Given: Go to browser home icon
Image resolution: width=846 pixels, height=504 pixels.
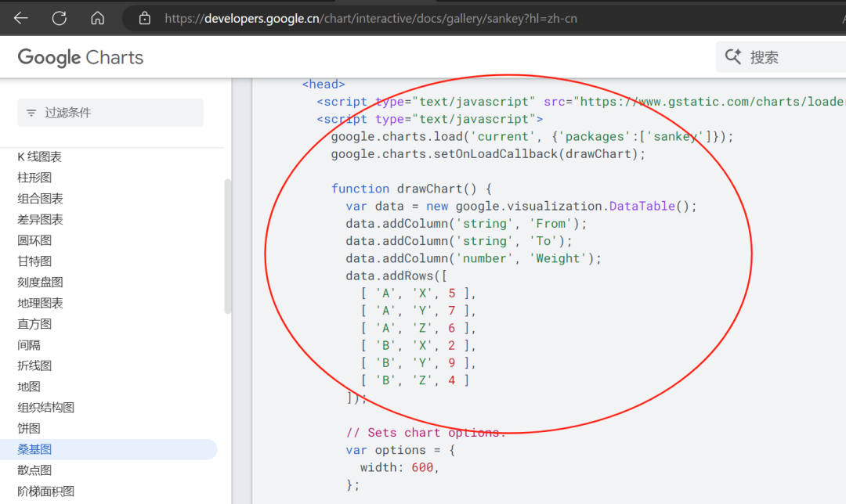Looking at the screenshot, I should tap(98, 18).
